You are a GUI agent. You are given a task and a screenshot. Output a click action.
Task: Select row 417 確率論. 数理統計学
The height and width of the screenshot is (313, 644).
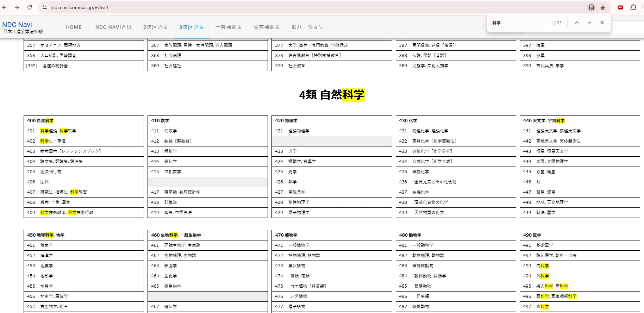coord(208,192)
